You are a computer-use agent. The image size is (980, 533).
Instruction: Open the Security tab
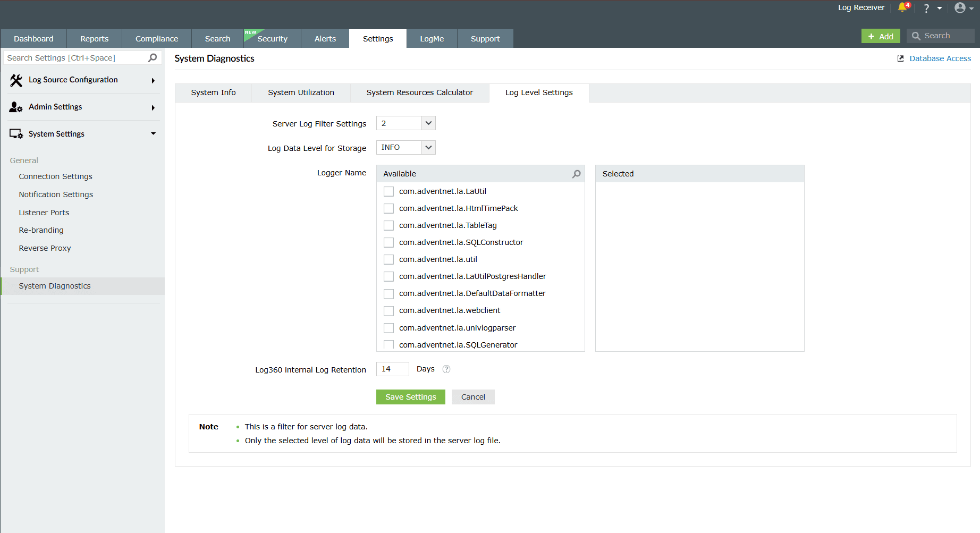click(x=273, y=39)
